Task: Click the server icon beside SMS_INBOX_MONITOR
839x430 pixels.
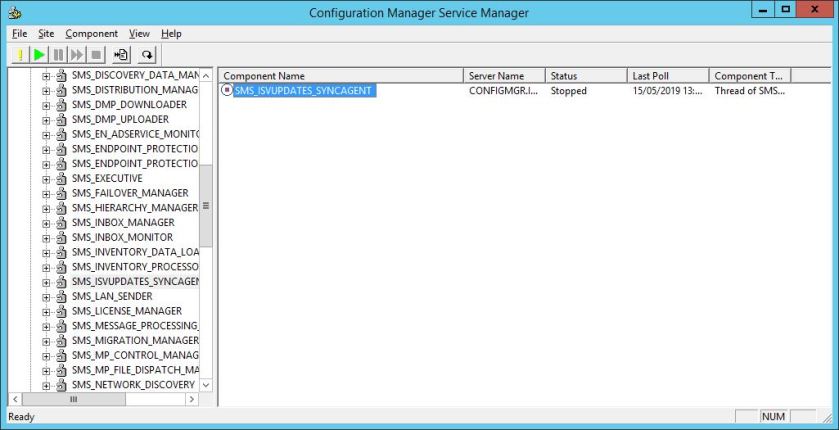Action: point(62,237)
